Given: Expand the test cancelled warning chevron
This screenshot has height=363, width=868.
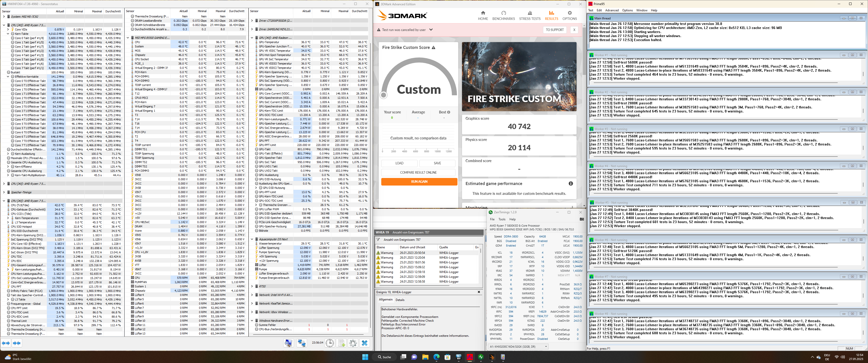Looking at the screenshot, I should point(431,30).
